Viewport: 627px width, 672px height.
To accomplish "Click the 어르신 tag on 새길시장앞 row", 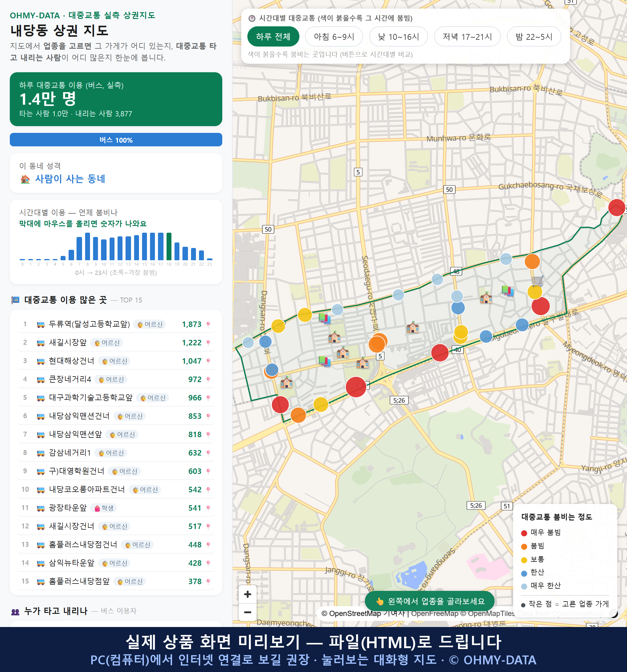I will click(107, 343).
